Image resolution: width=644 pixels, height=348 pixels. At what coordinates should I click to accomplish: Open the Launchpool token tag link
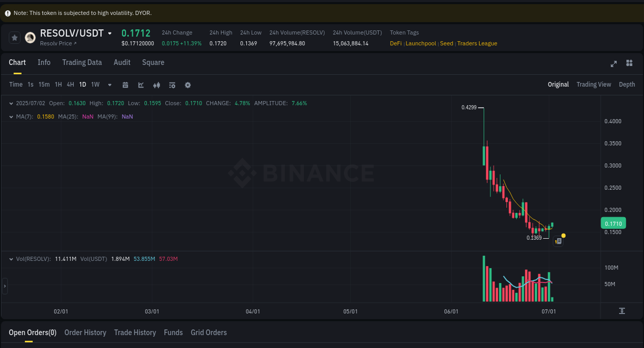pos(421,43)
